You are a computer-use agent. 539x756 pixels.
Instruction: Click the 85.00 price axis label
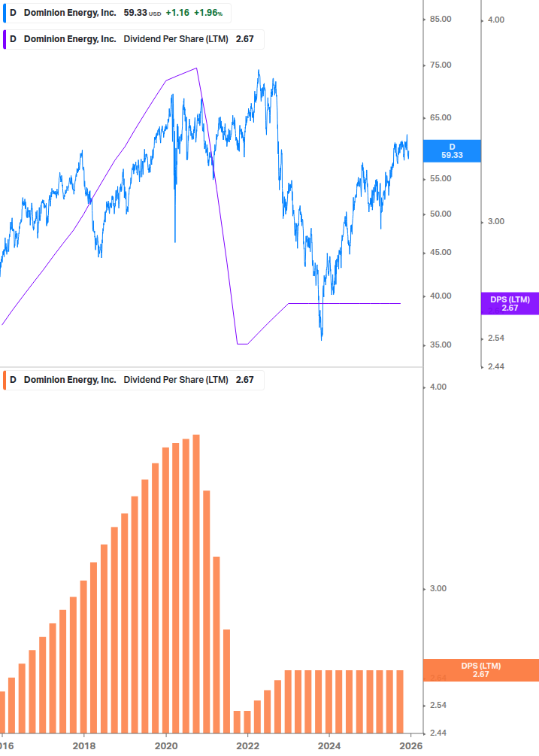[x=441, y=20]
